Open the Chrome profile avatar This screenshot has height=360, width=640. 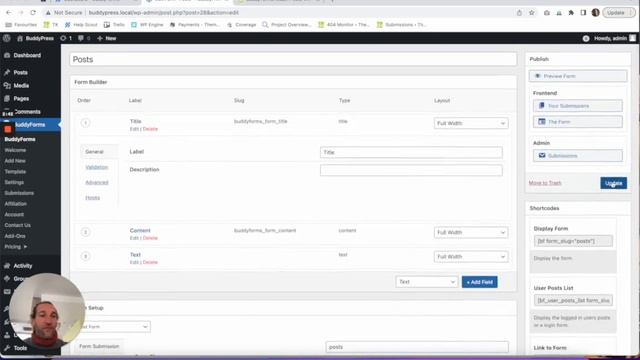pos(596,13)
